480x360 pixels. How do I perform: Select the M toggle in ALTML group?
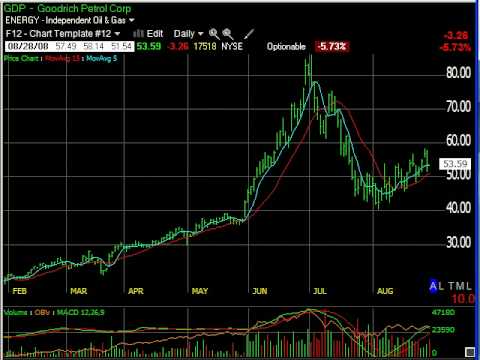[x=460, y=286]
